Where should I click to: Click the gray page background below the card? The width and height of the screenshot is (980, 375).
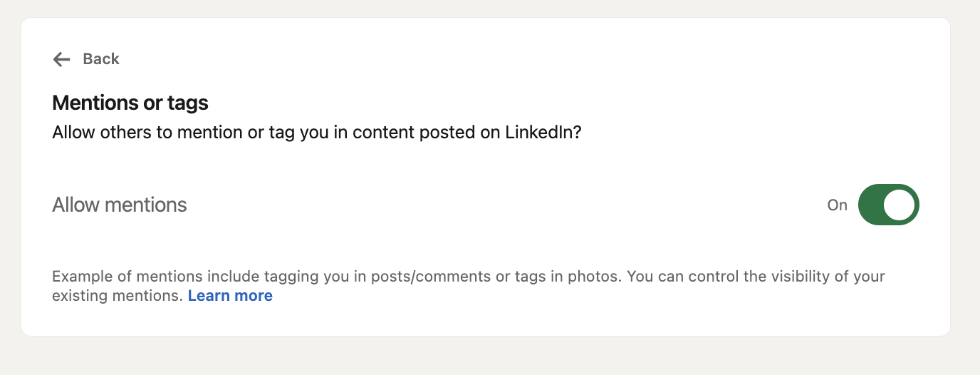pyautogui.click(x=490, y=356)
